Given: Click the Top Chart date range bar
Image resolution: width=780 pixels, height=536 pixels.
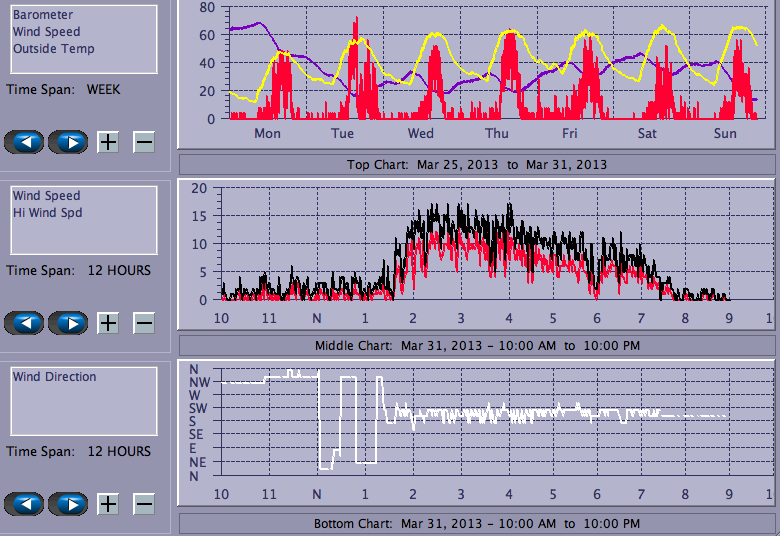Looking at the screenshot, I should pos(476,164).
